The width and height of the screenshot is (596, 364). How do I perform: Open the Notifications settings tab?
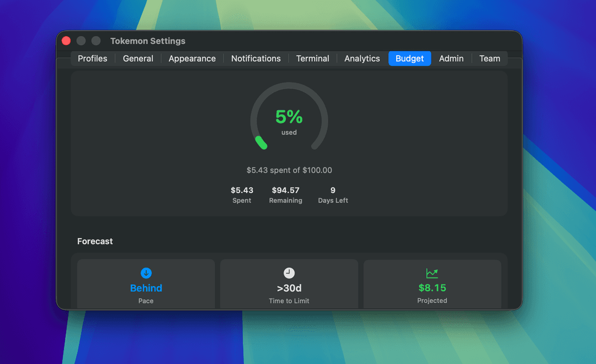click(x=256, y=58)
